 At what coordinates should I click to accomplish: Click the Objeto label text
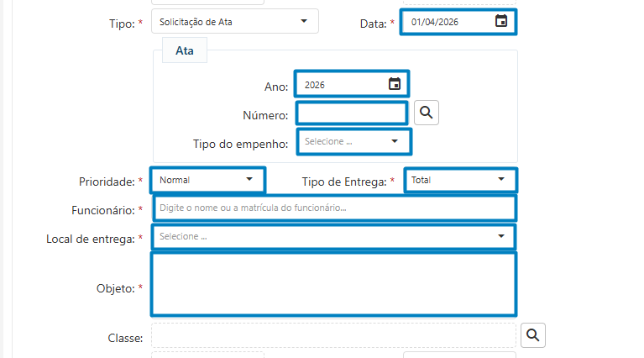coord(115,288)
